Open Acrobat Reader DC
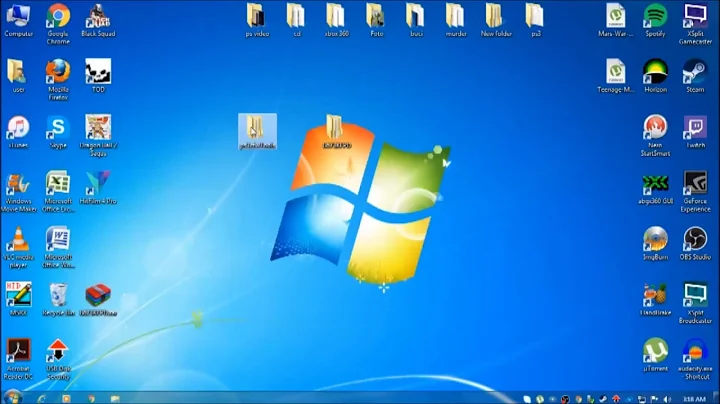720x404 pixels. point(18,359)
